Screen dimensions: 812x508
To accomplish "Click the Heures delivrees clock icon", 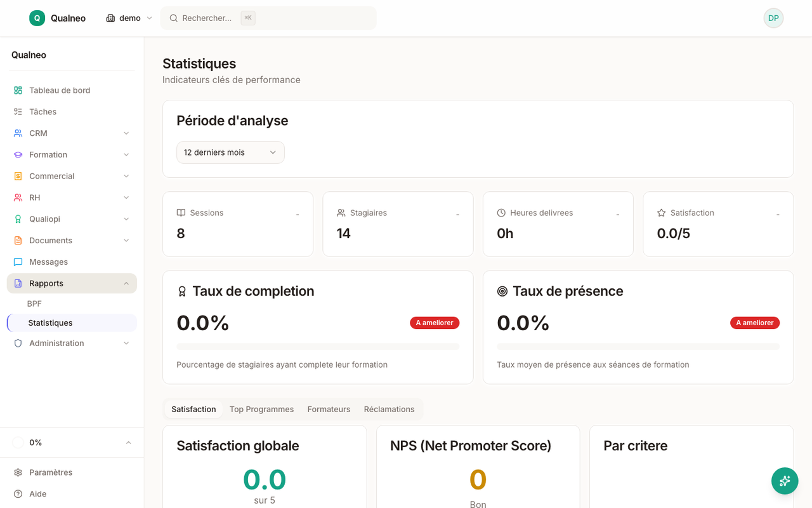I will (x=501, y=213).
